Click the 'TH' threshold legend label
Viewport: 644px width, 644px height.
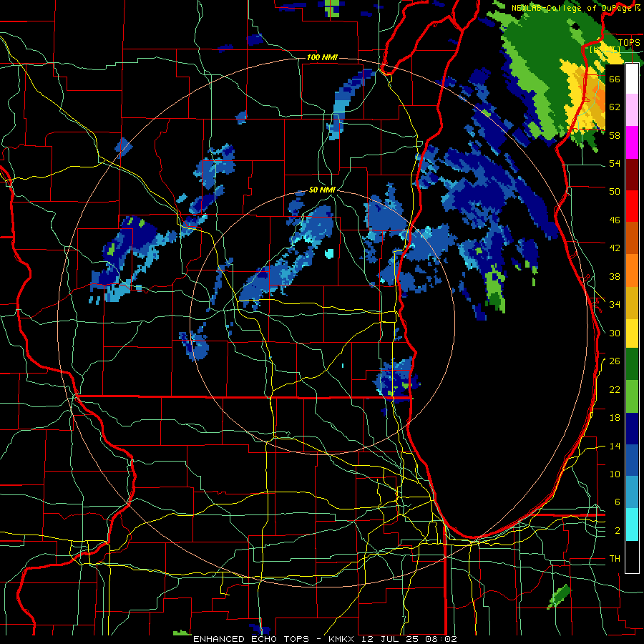615,558
